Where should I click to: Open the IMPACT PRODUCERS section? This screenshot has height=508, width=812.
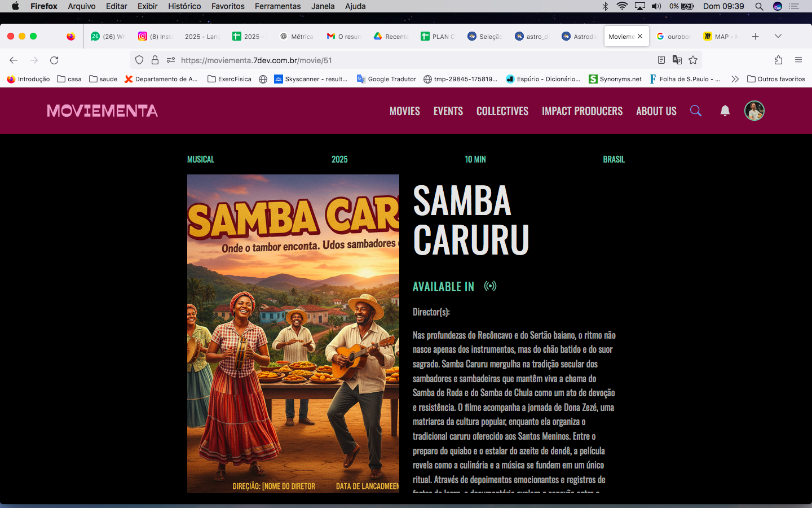(582, 111)
